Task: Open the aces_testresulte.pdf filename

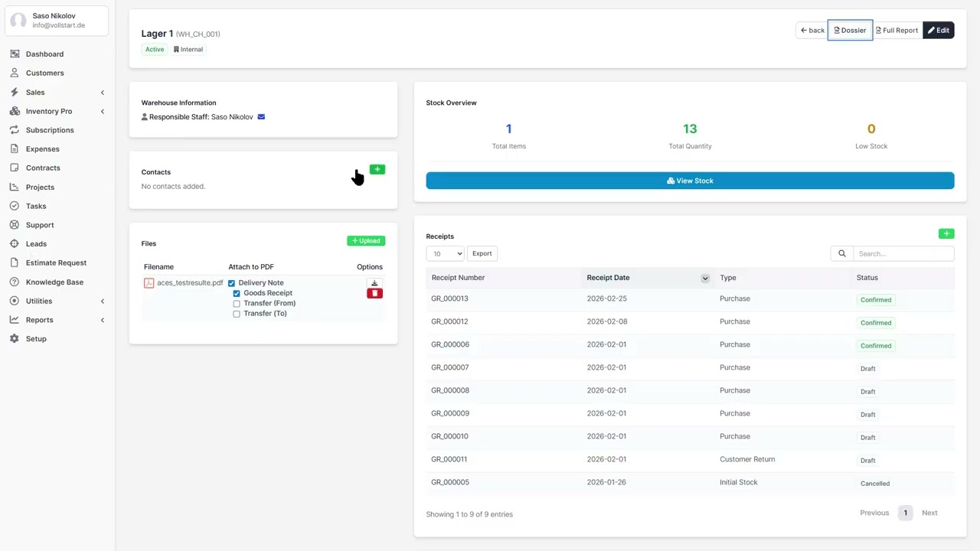Action: 190,283
